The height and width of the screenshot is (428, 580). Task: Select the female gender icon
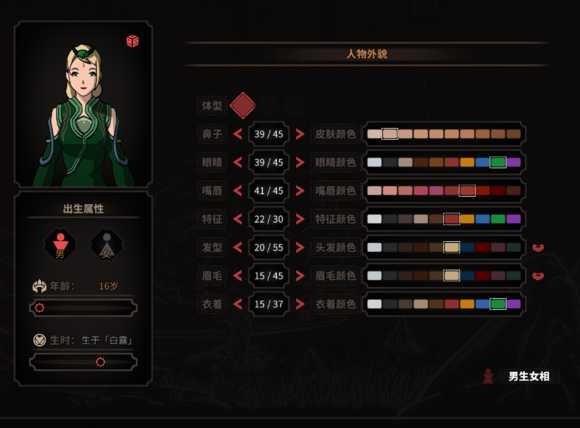107,245
